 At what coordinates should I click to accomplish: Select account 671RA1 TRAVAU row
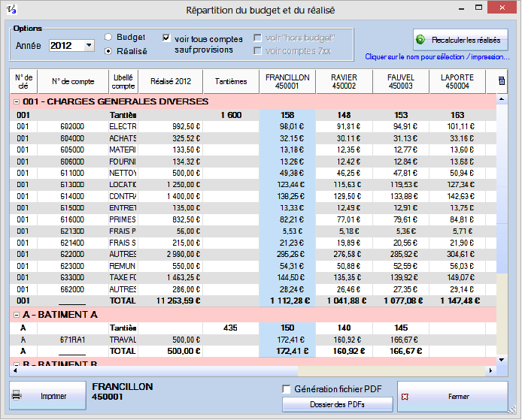tap(253, 340)
